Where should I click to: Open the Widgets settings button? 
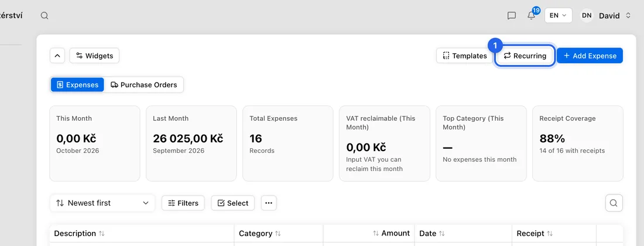click(94, 56)
